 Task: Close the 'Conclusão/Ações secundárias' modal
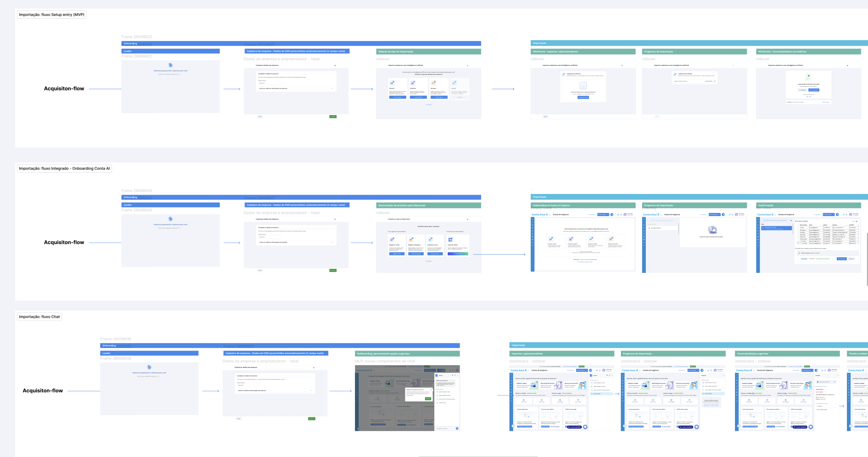[847, 66]
